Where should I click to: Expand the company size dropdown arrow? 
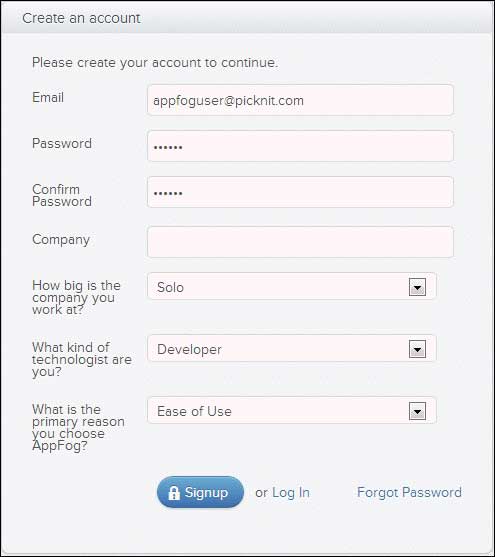click(x=417, y=287)
